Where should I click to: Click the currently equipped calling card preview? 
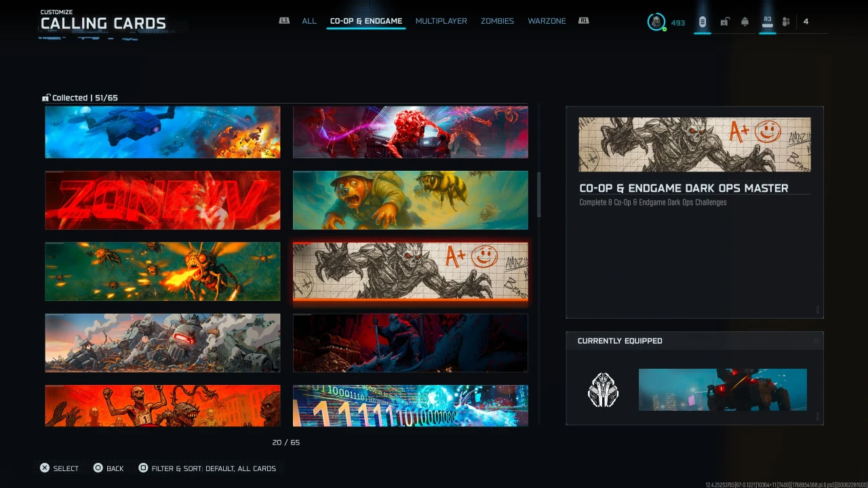click(723, 390)
